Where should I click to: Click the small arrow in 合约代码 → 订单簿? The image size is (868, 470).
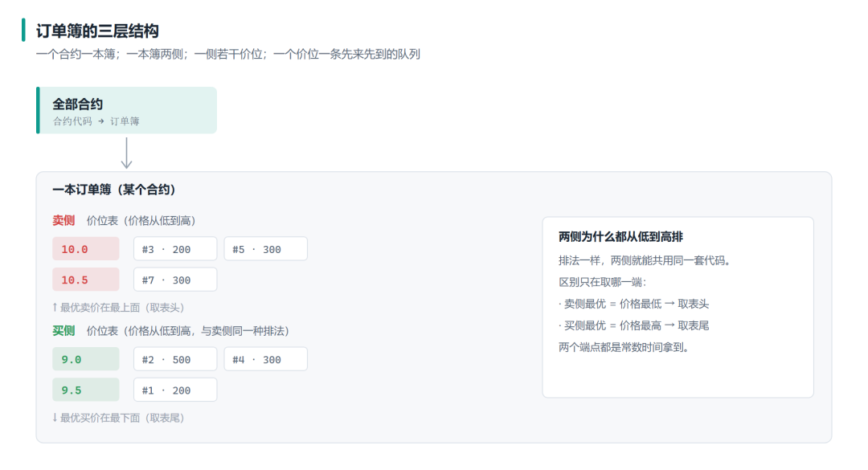point(100,121)
